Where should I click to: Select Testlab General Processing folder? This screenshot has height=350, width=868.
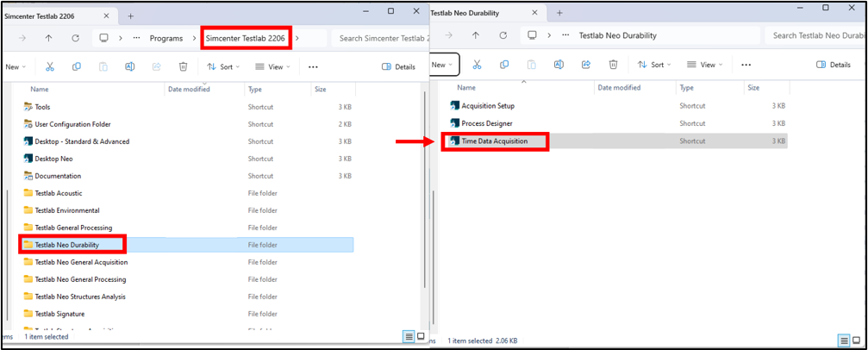point(68,227)
